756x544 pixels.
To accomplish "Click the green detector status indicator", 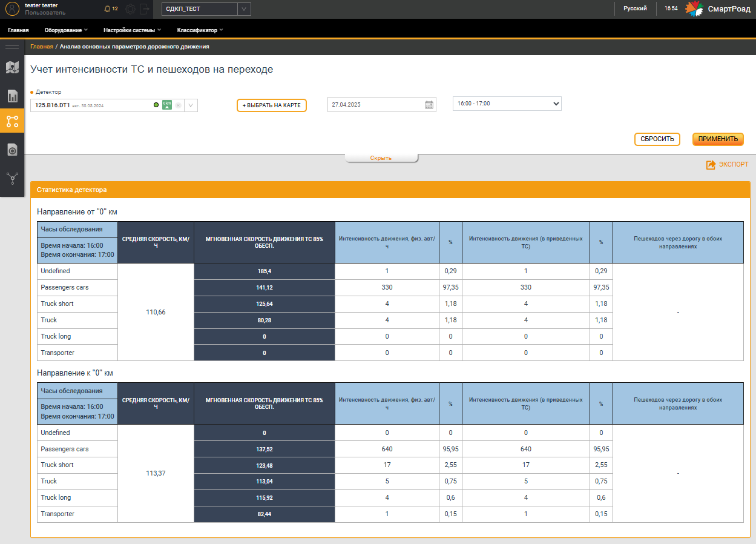I will [156, 105].
